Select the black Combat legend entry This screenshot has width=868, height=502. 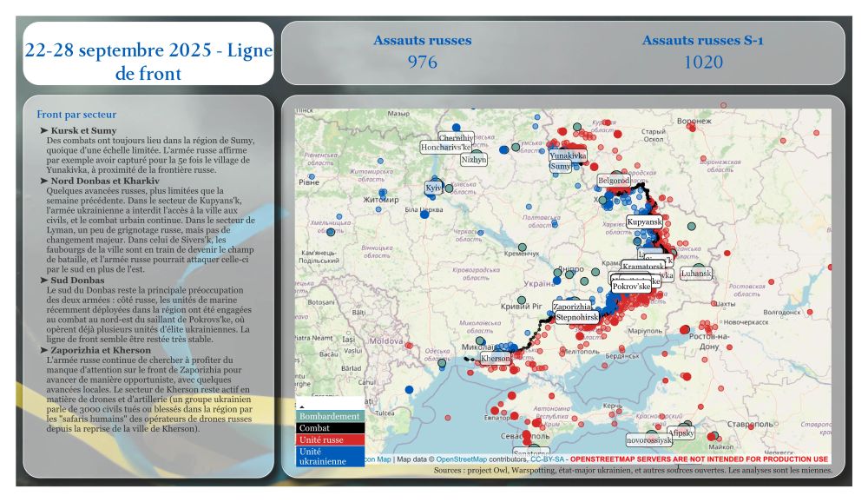[x=330, y=428]
